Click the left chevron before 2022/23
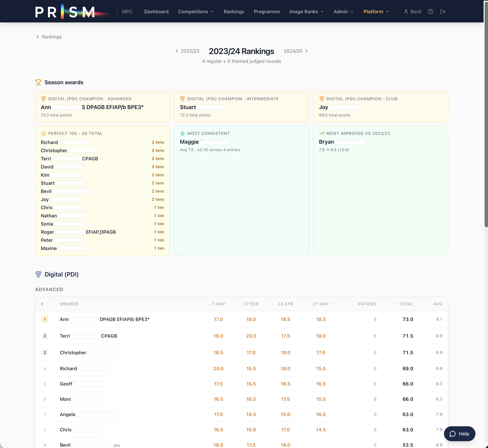This screenshot has height=448, width=488. (x=177, y=51)
